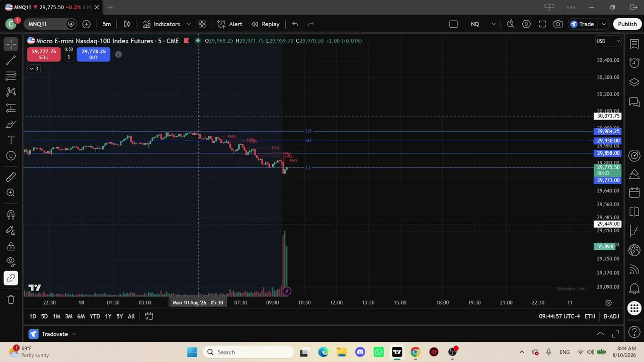
Task: Click the quick search lightning icon
Action: [x=510, y=24]
